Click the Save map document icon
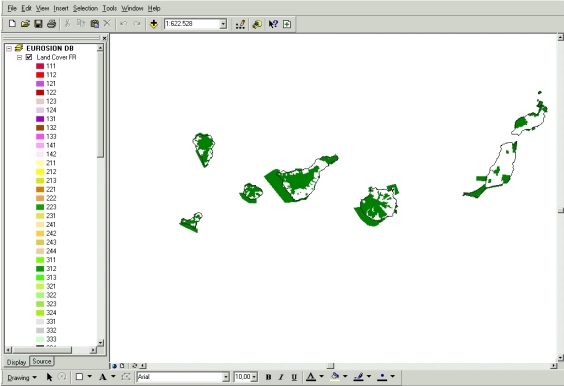Image resolution: width=564 pixels, height=386 pixels. point(38,24)
